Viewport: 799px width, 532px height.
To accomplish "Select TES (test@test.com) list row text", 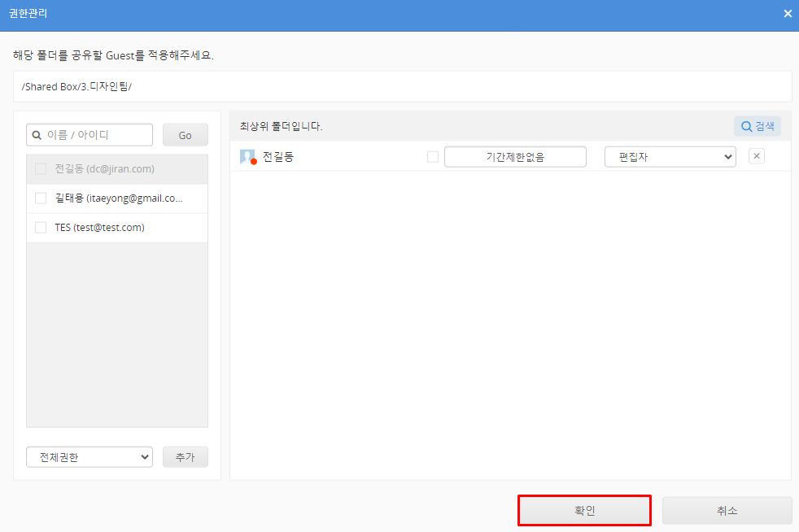I will pos(100,227).
